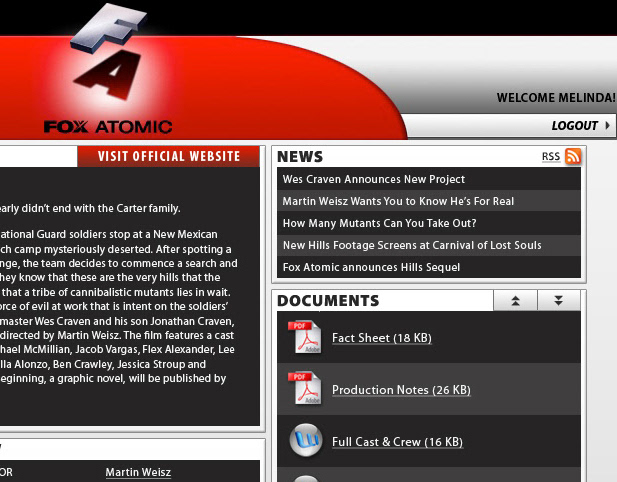Click the arrow beside LOGOUT
The height and width of the screenshot is (482, 617).
tap(608, 126)
